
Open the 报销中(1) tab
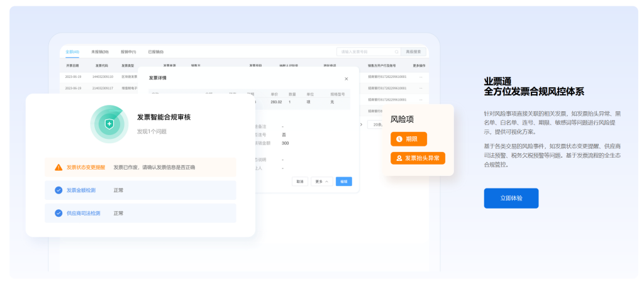click(128, 52)
